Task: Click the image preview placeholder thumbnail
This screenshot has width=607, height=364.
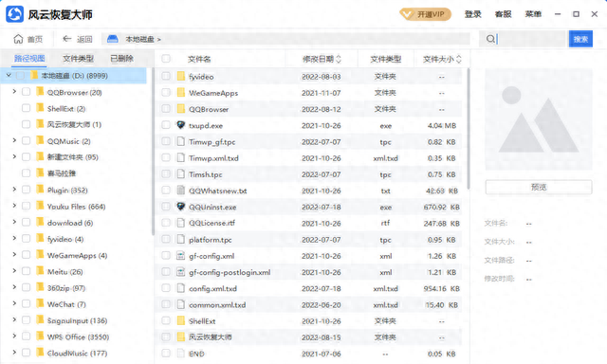Action: click(539, 119)
